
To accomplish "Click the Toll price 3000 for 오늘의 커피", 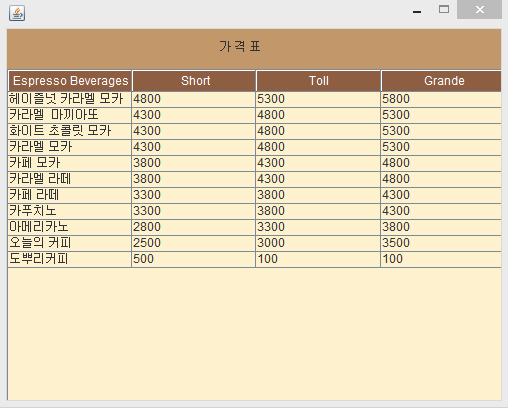I will click(318, 243).
